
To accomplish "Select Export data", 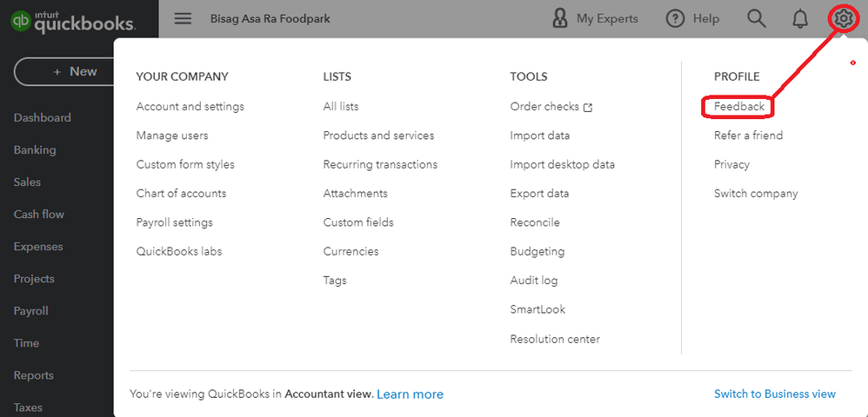I will [x=539, y=194].
